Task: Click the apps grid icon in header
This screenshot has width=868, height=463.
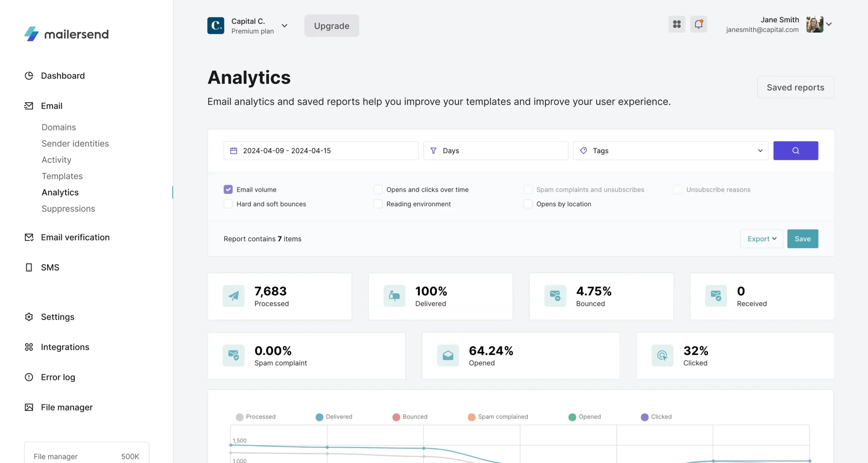Action: coord(676,24)
